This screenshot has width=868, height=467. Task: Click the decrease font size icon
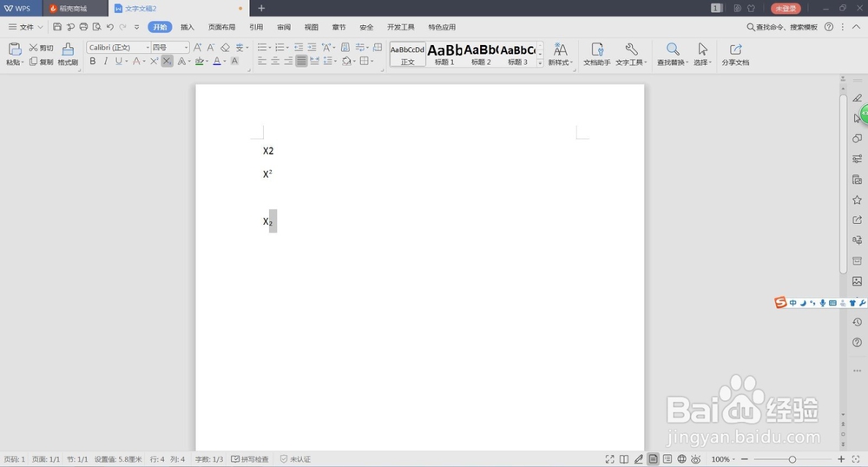(x=211, y=48)
